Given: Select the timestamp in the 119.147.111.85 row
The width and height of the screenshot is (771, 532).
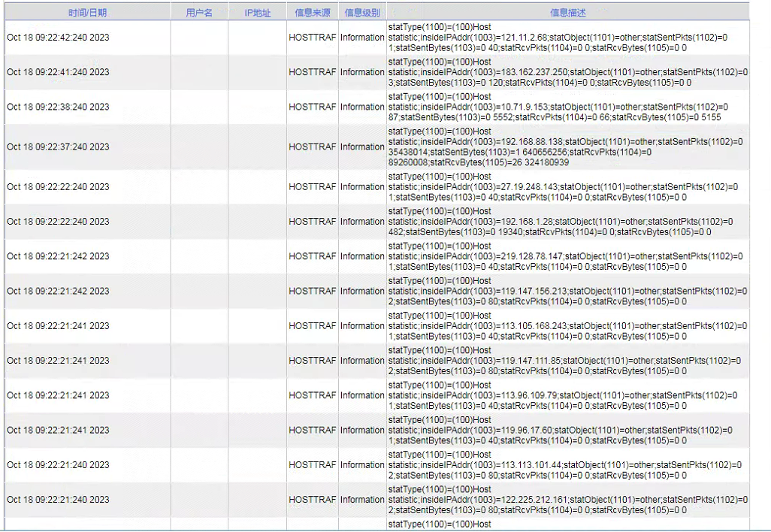Looking at the screenshot, I should coord(58,361).
